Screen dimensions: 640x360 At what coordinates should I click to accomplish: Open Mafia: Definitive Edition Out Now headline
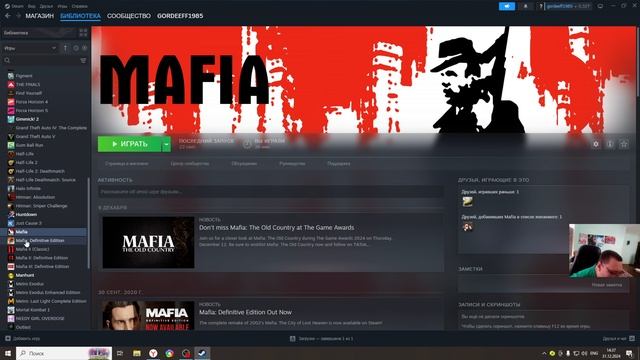[245, 312]
